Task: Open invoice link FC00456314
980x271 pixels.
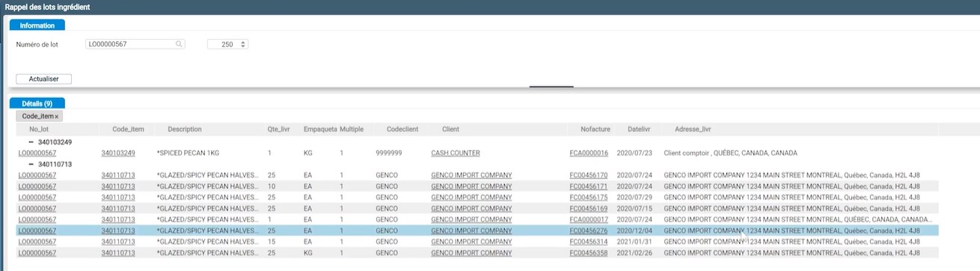Action: (x=589, y=242)
